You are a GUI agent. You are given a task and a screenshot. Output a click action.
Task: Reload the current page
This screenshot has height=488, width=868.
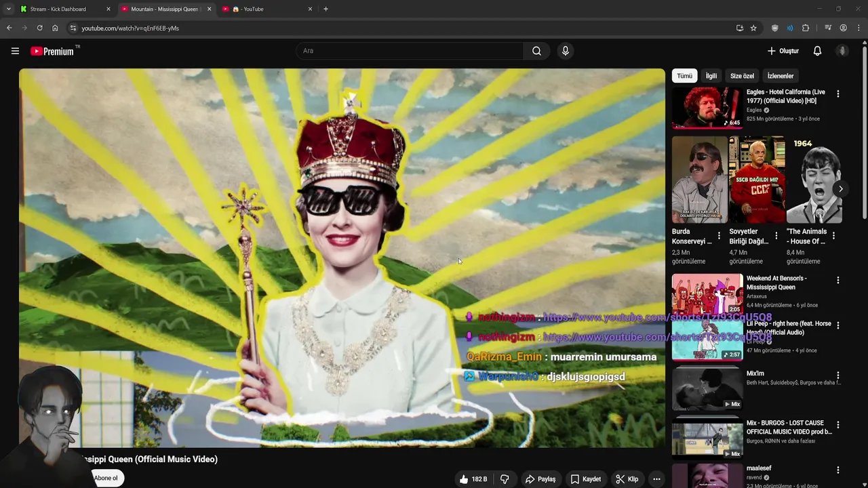[x=39, y=28]
